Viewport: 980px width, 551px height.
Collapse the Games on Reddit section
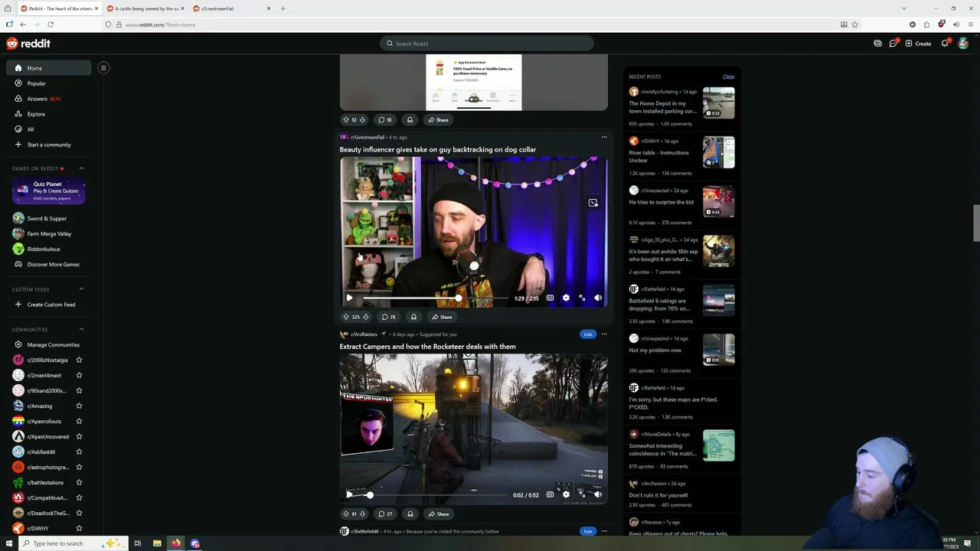81,168
